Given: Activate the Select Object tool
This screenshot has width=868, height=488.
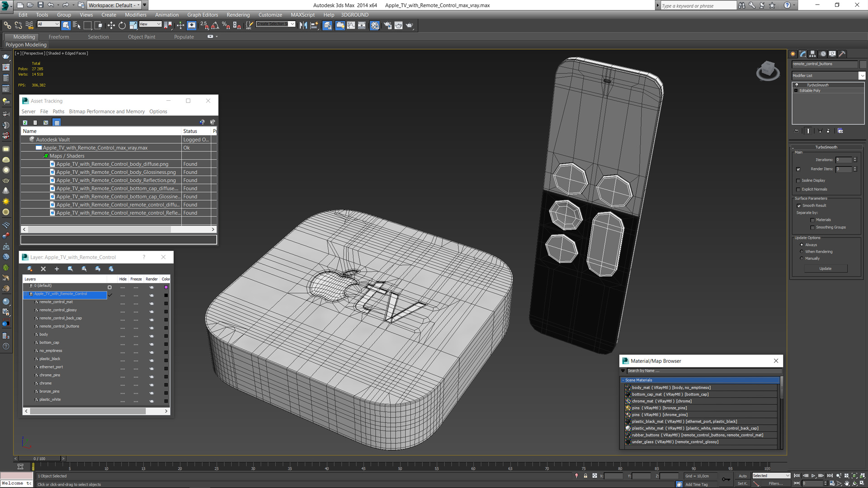Looking at the screenshot, I should 66,25.
